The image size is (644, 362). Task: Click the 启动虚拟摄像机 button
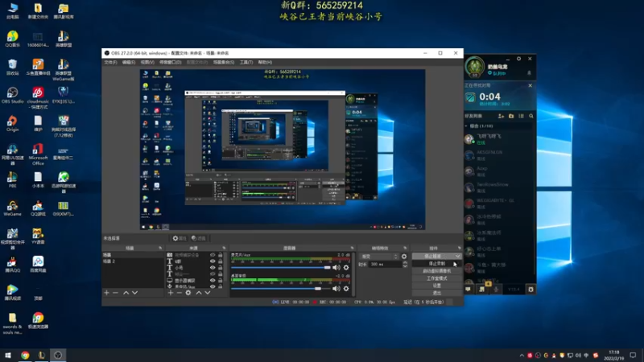(436, 271)
